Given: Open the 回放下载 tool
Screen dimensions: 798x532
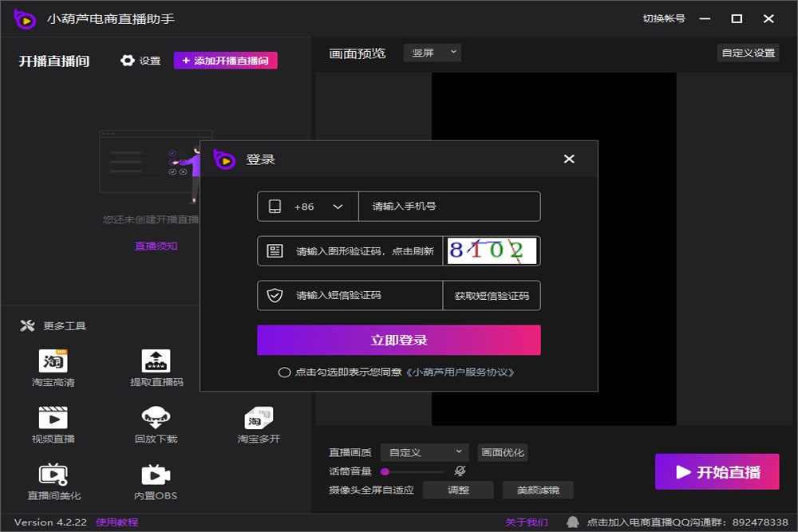Looking at the screenshot, I should click(156, 425).
